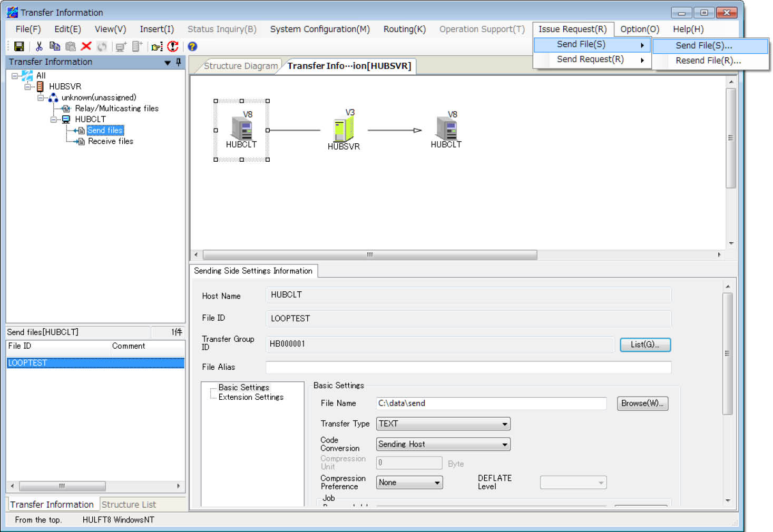Click the File Alias input field
The width and height of the screenshot is (773, 532).
pyautogui.click(x=468, y=367)
